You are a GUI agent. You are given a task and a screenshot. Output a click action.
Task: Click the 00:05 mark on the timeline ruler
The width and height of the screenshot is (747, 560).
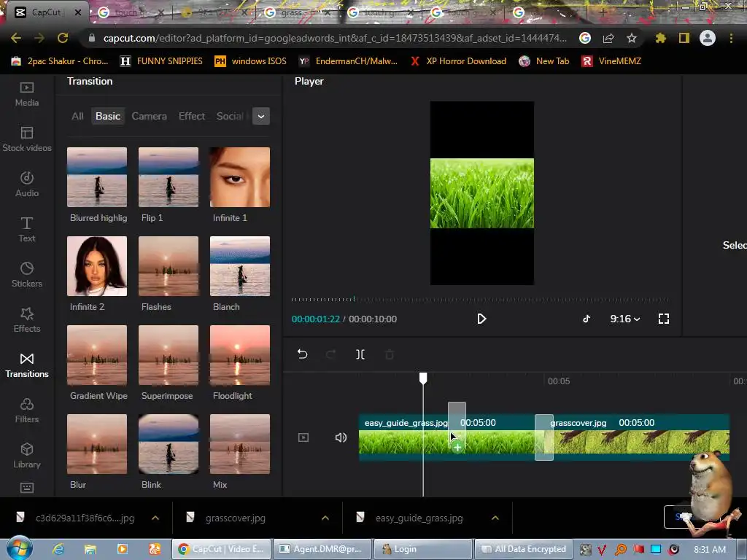(x=558, y=381)
